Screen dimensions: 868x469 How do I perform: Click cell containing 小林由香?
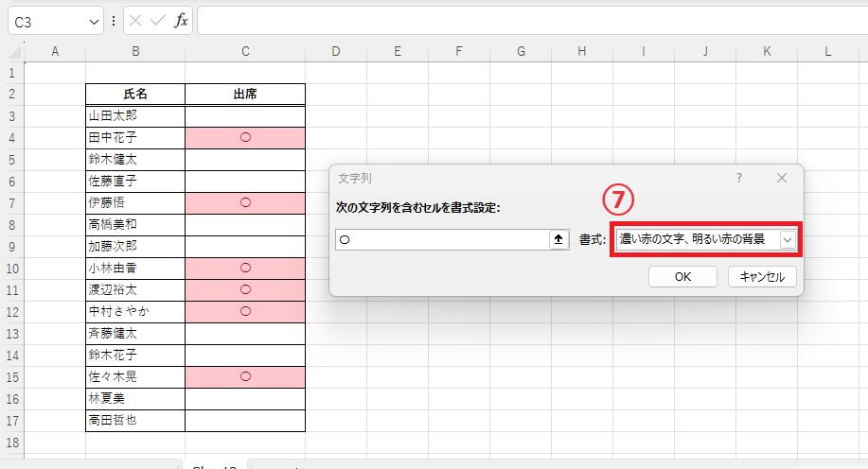tap(135, 269)
